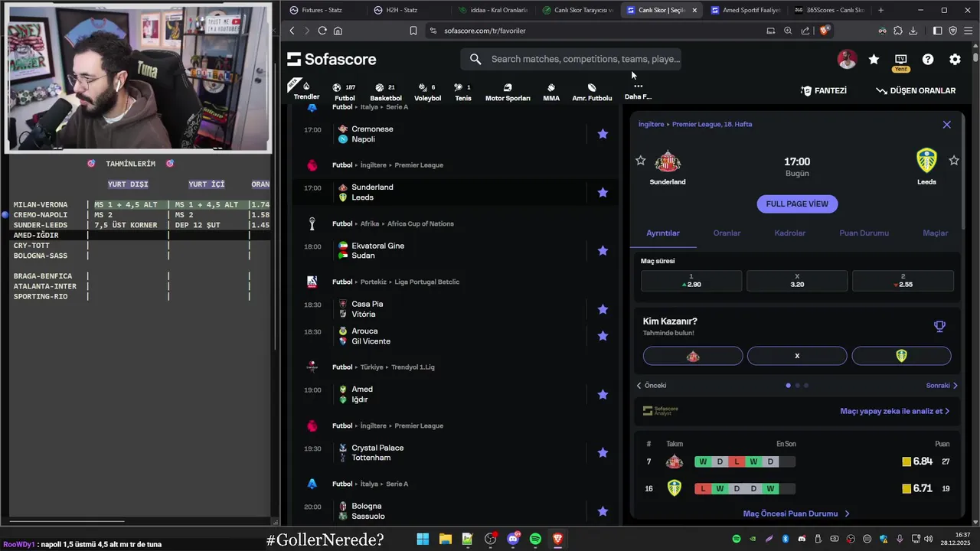The width and height of the screenshot is (980, 551).
Task: Select the Tenis sport category
Action: (463, 92)
